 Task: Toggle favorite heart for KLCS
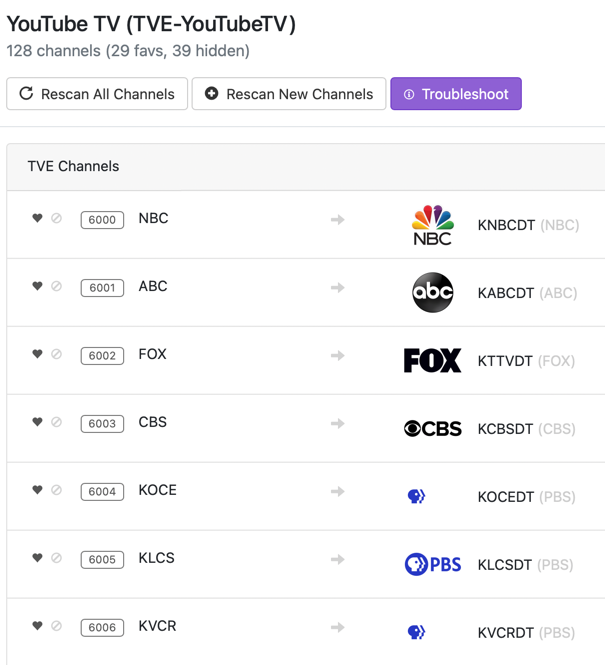37,558
